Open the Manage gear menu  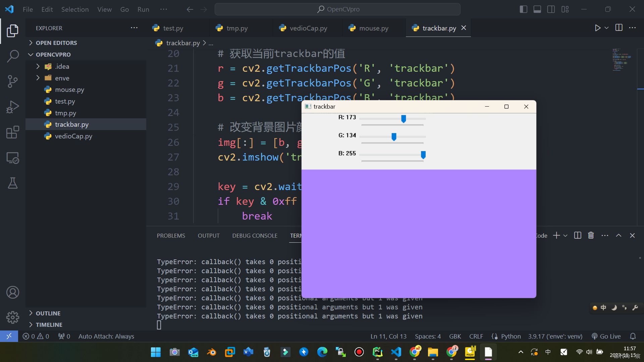[x=13, y=317]
